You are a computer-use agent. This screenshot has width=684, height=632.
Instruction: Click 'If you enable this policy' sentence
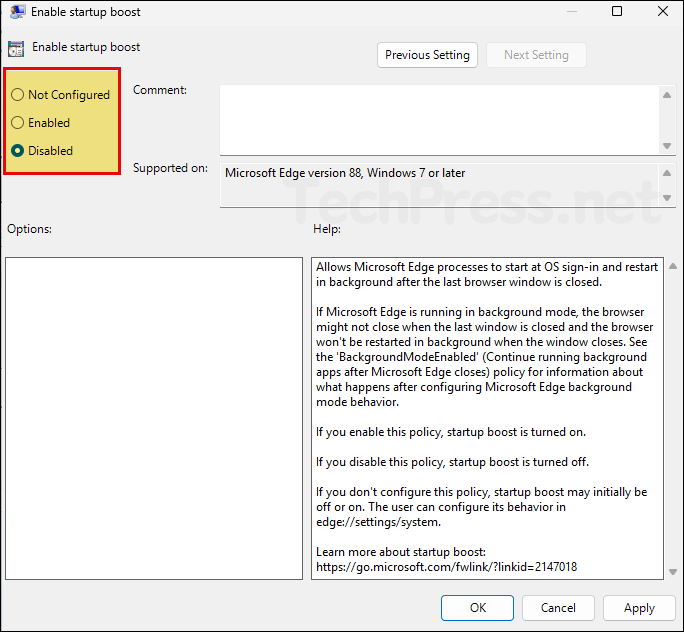[x=451, y=432]
